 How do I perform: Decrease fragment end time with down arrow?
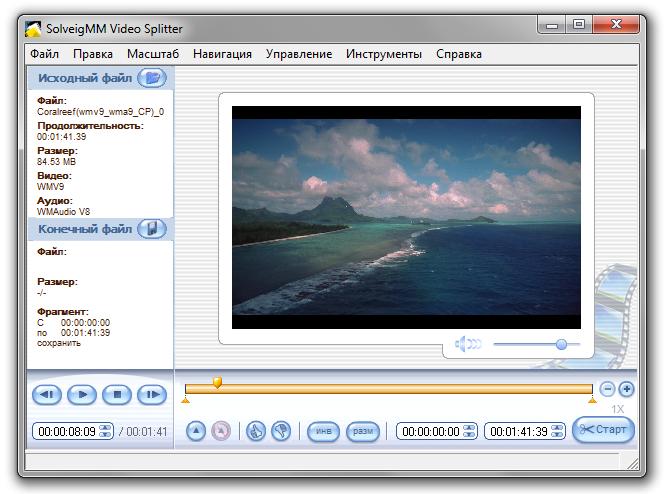point(557,435)
